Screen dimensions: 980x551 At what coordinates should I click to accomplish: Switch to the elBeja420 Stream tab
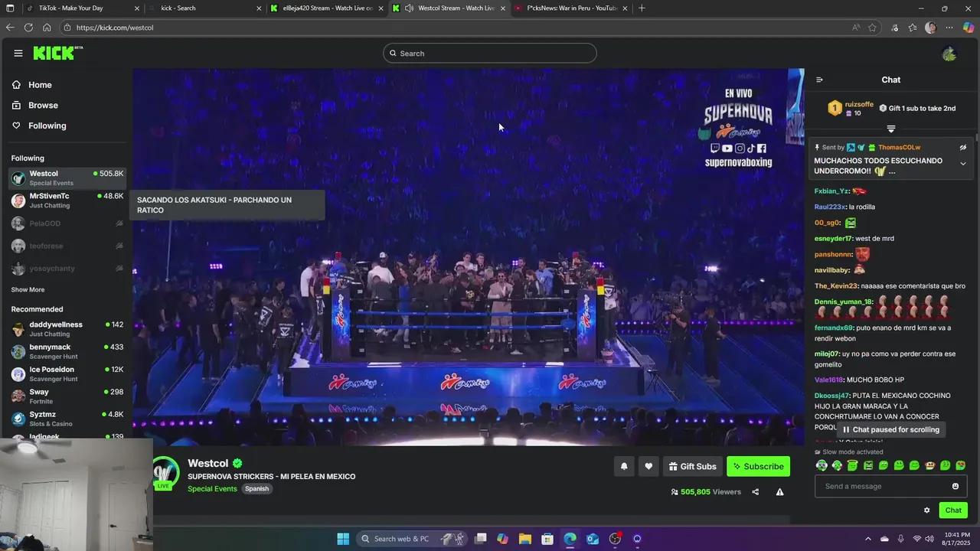pyautogui.click(x=326, y=8)
